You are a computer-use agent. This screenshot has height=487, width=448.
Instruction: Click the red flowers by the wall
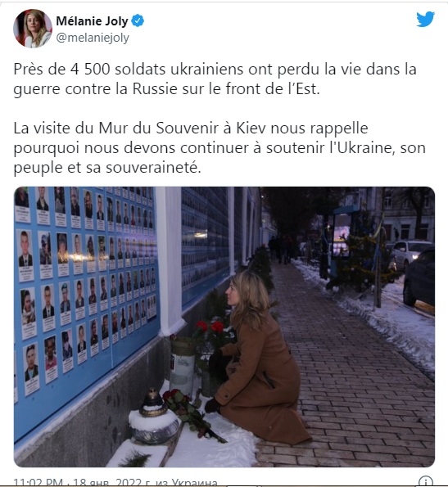click(x=209, y=327)
